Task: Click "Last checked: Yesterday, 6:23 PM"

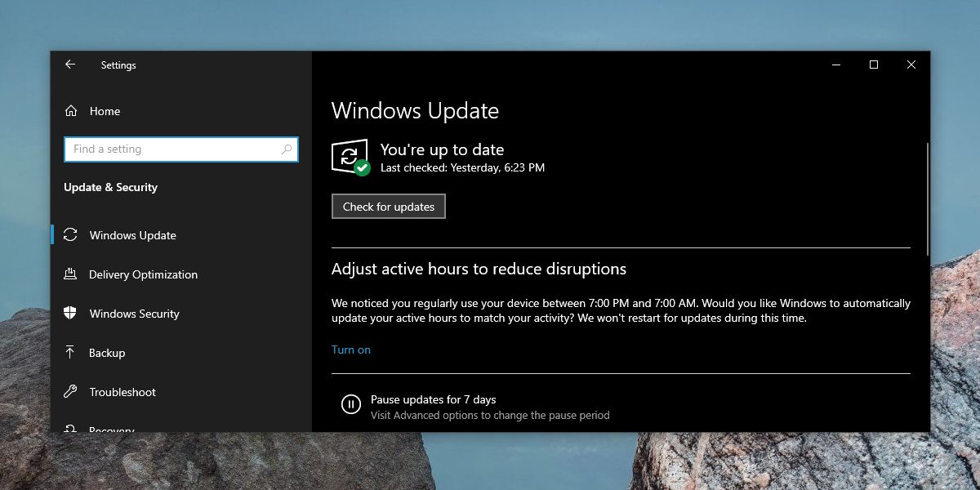Action: tap(462, 168)
